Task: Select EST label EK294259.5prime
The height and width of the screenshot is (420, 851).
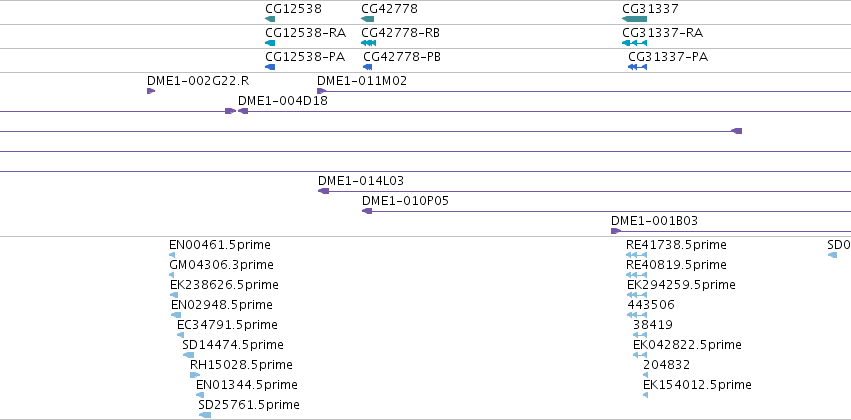Action: pos(681,285)
